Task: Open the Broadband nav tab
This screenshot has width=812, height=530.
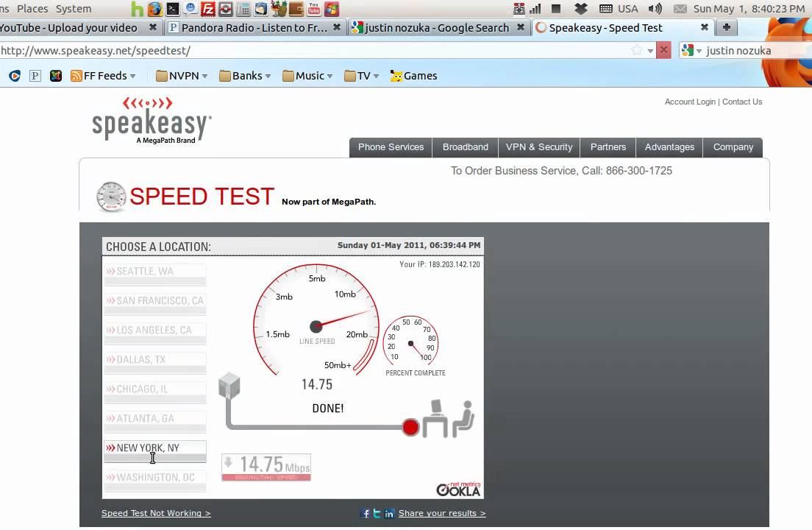Action: [x=465, y=147]
